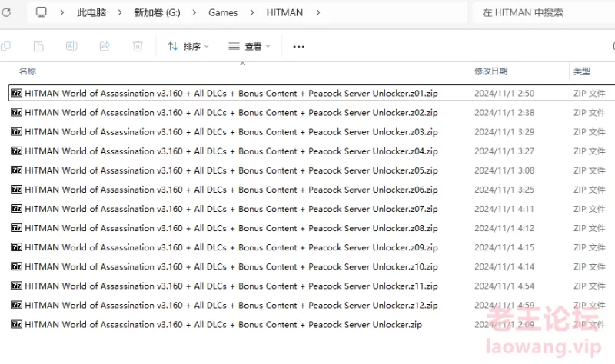Expand the chevron after Games

pyautogui.click(x=252, y=12)
